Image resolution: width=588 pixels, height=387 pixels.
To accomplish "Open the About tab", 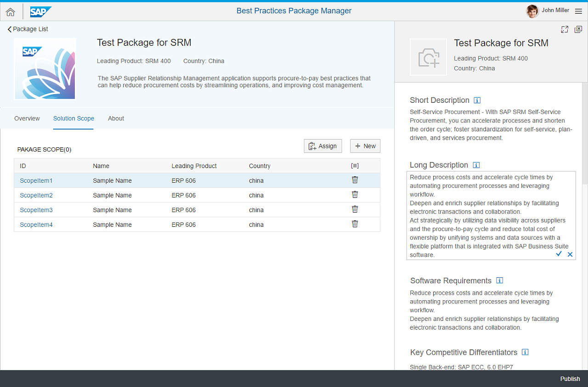I will (x=116, y=118).
